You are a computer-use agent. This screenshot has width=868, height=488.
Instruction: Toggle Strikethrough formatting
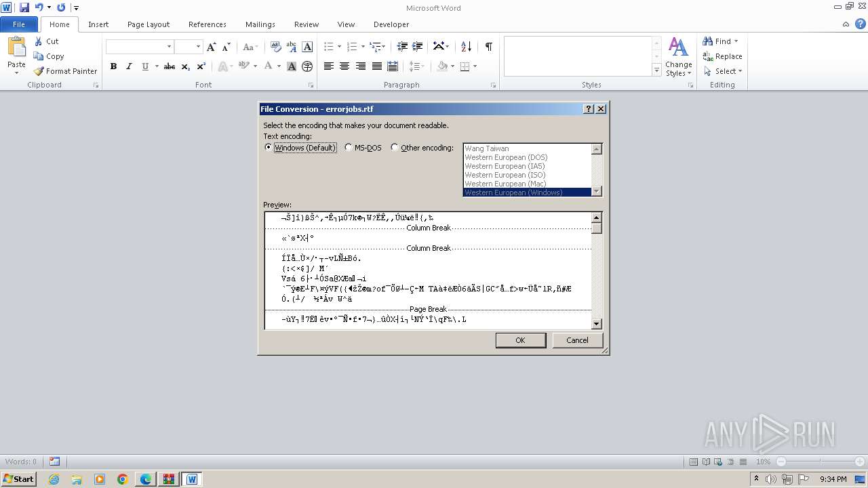click(x=170, y=66)
